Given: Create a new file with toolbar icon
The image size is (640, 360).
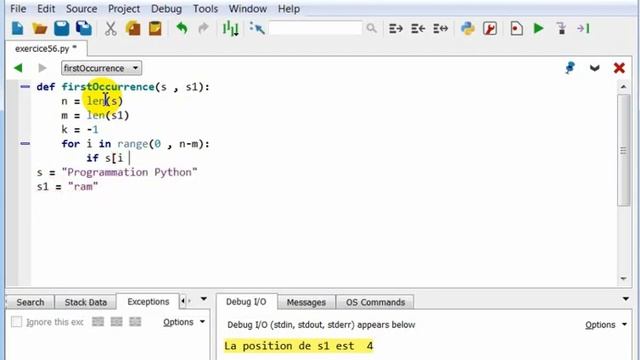Looking at the screenshot, I should (18, 29).
